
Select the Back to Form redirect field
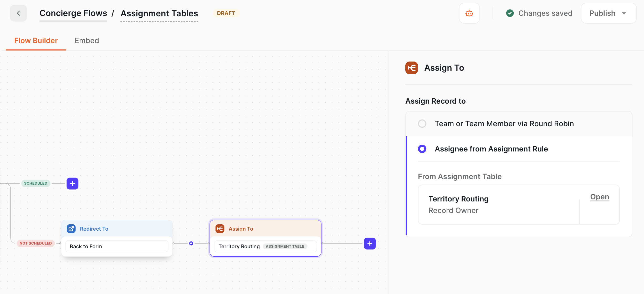(117, 246)
